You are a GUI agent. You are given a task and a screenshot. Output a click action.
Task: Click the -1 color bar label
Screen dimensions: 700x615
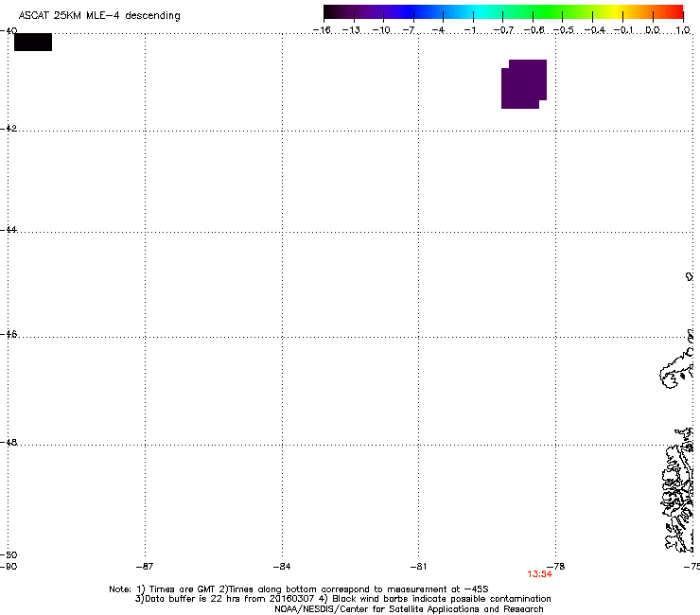(469, 30)
